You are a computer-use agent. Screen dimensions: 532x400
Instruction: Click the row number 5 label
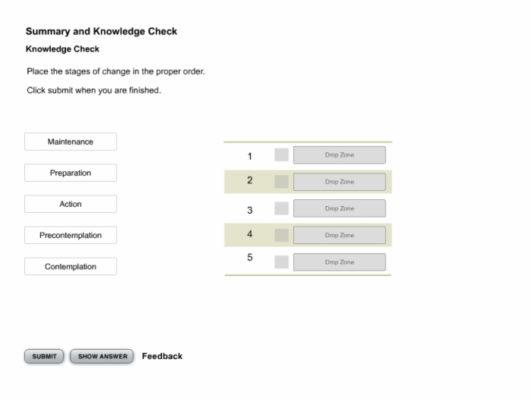[250, 257]
